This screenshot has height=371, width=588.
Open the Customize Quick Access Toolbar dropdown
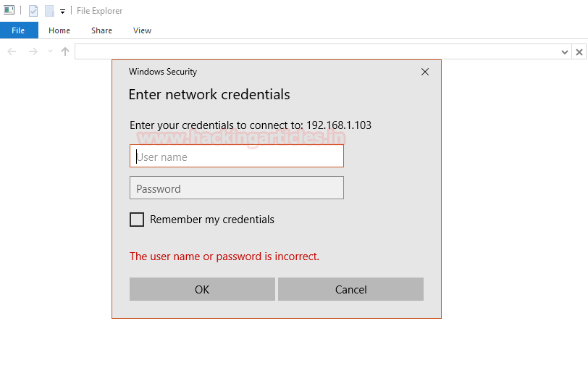click(62, 12)
